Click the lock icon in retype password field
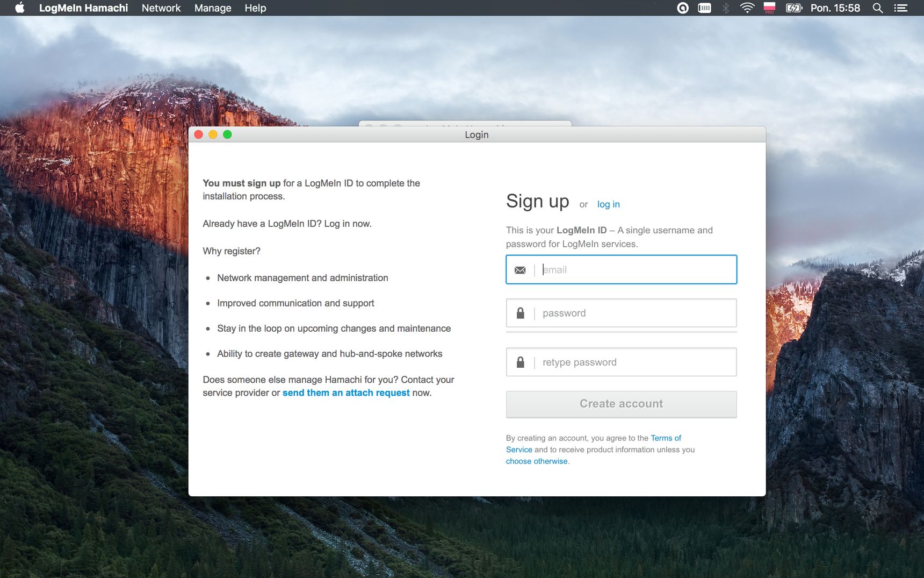This screenshot has width=924, height=578. tap(520, 362)
